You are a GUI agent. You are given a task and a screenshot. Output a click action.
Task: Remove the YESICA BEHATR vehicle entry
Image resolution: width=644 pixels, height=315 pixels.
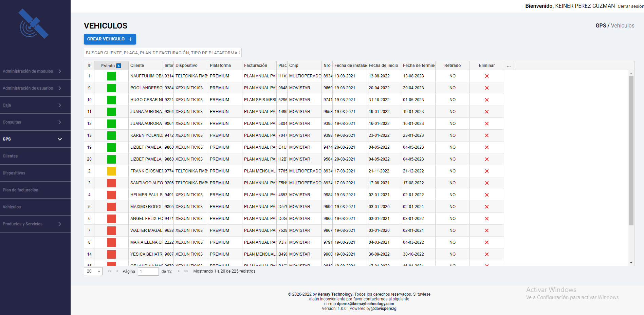tap(486, 254)
